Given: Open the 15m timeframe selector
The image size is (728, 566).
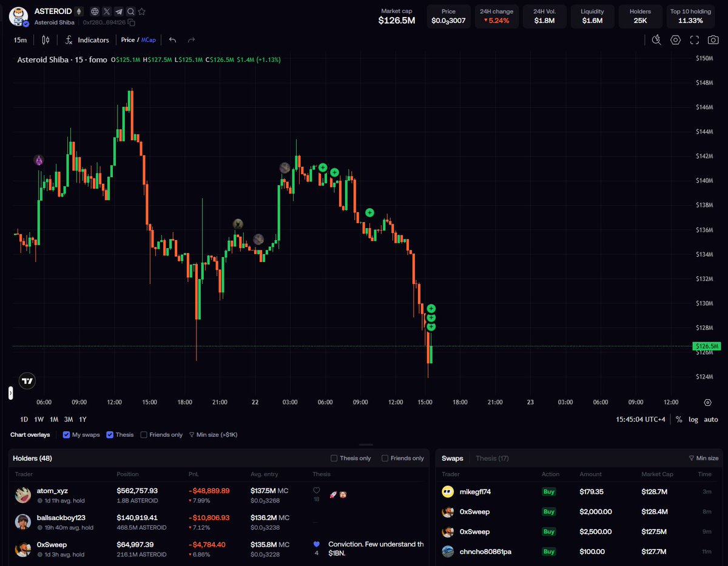Looking at the screenshot, I should 21,40.
